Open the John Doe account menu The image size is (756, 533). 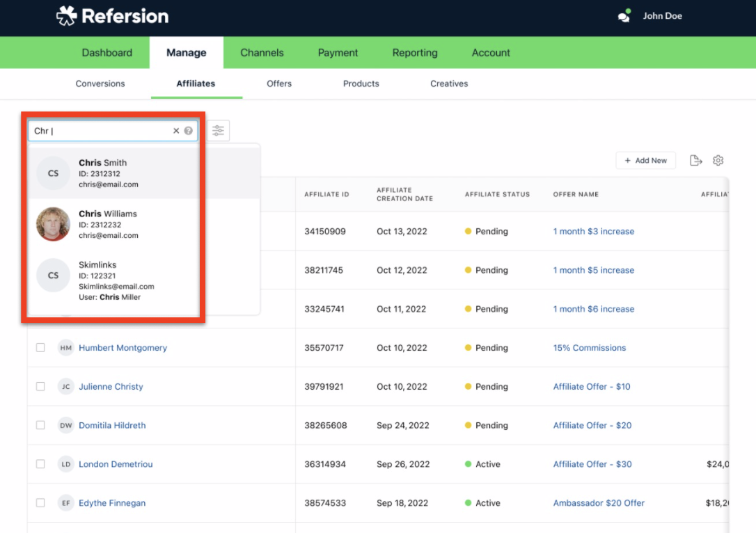(662, 15)
